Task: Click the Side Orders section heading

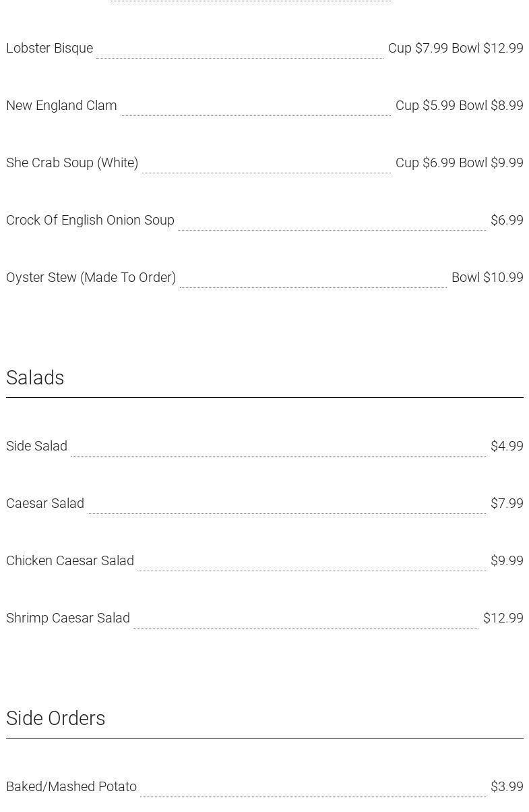Action: (x=56, y=718)
